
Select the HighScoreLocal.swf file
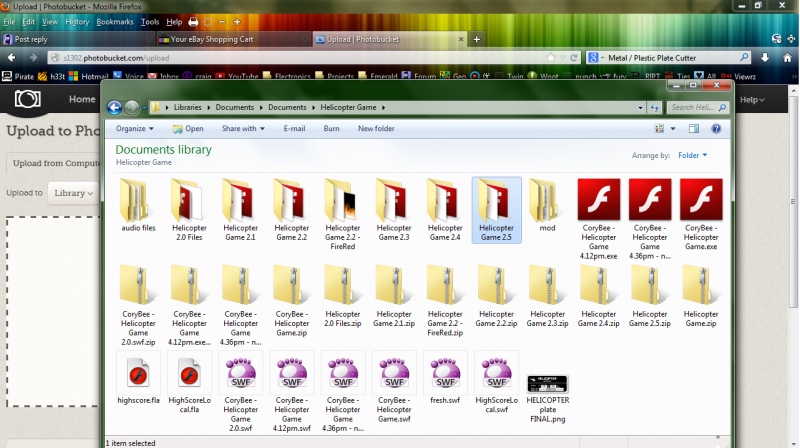(x=496, y=383)
